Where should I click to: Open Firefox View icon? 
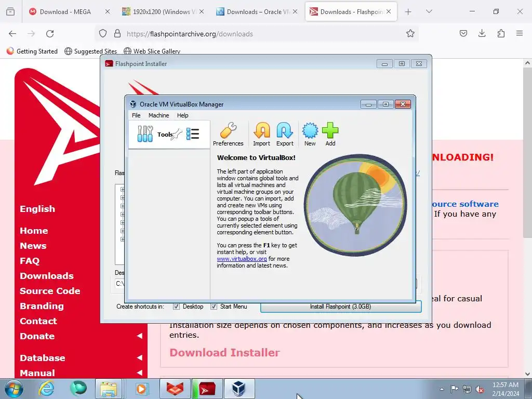10,11
